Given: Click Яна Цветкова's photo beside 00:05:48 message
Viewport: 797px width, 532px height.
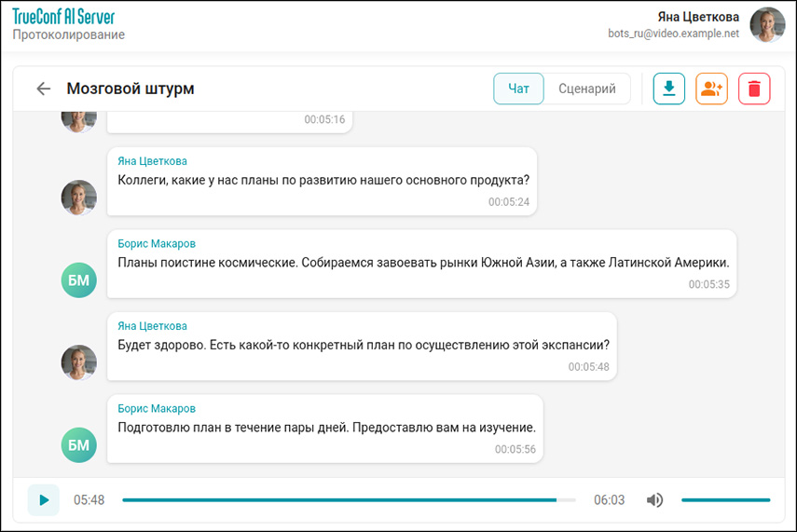Looking at the screenshot, I should (x=79, y=362).
